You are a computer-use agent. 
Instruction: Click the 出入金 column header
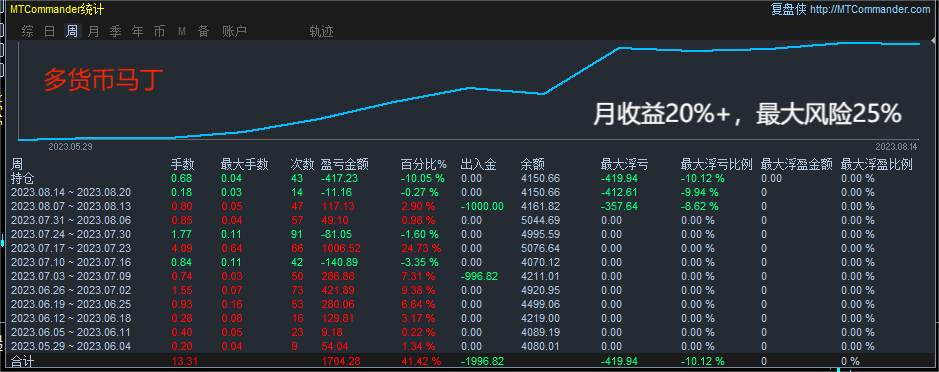click(478, 165)
